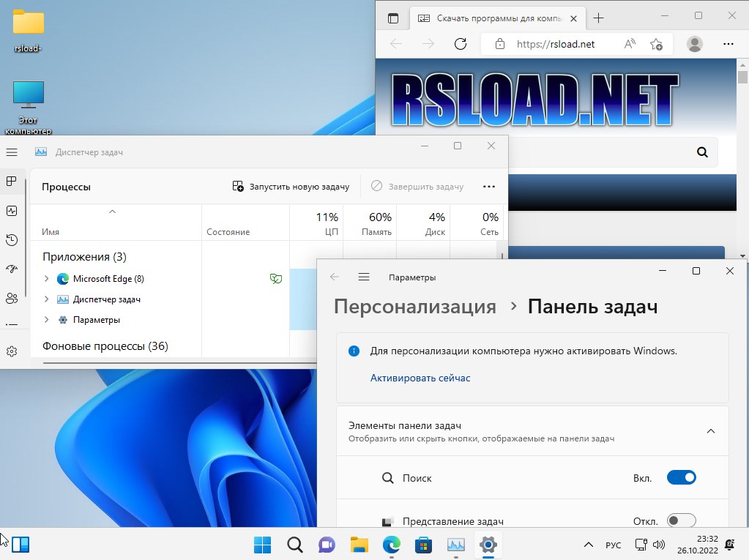The height and width of the screenshot is (560, 749).
Task: Open taskbar Search icon
Action: [x=295, y=544]
